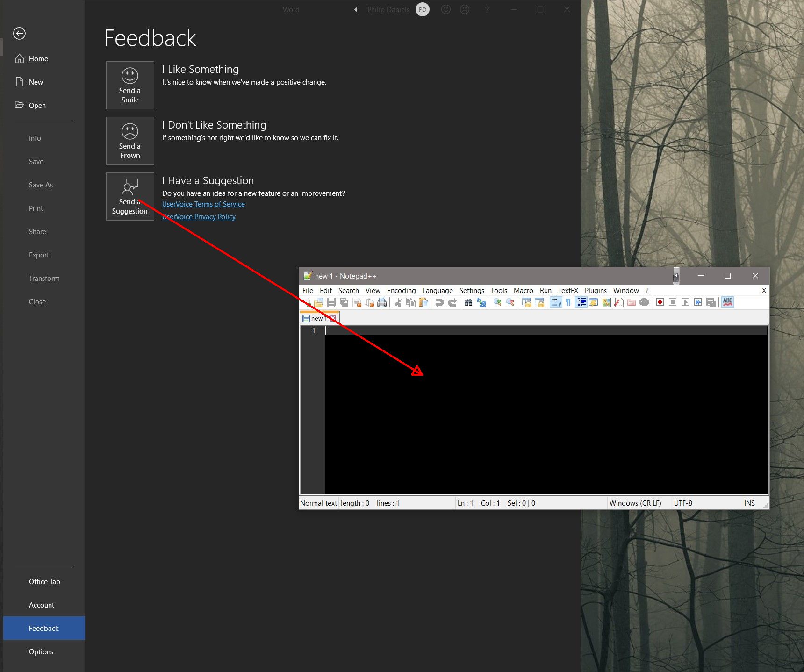Click the ABC spell check icon

tap(728, 302)
